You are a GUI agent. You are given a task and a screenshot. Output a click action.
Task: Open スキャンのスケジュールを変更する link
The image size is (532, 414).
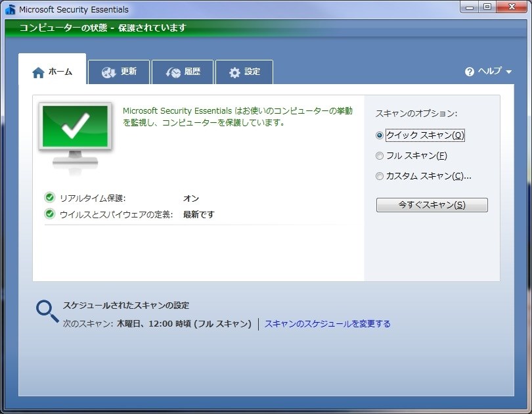coord(328,324)
